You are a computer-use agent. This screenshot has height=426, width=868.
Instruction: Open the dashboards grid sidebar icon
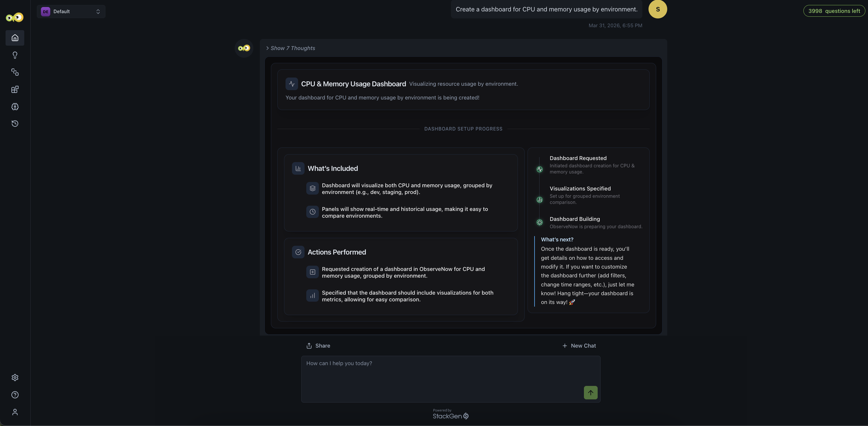15,89
